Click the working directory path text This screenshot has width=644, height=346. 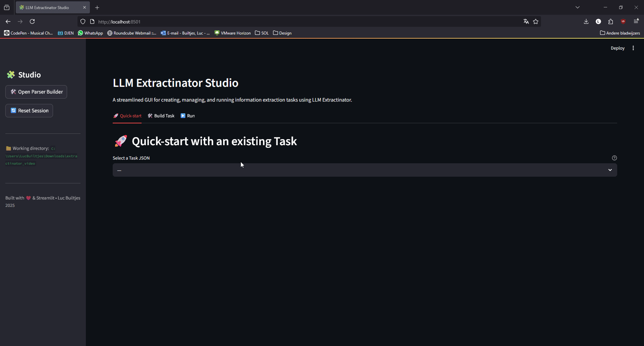click(x=41, y=156)
